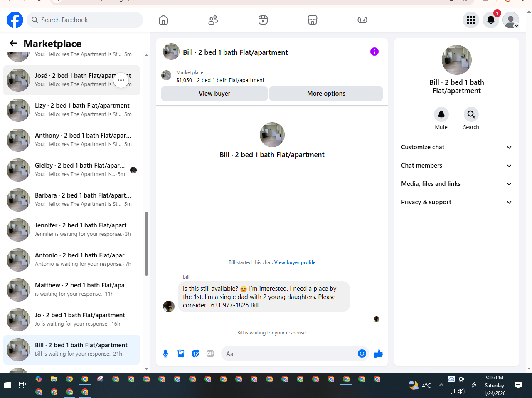Screen dimensions: 532x398
Task: Expand the Chat members section
Action: tap(456, 166)
